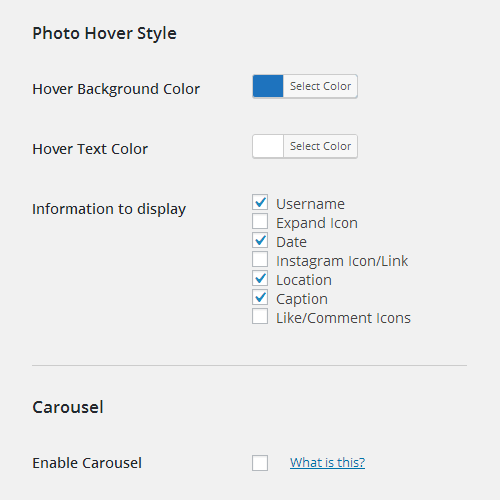Screen dimensions: 500x500
Task: Tick the Enable Carousel checkbox
Action: 260,463
